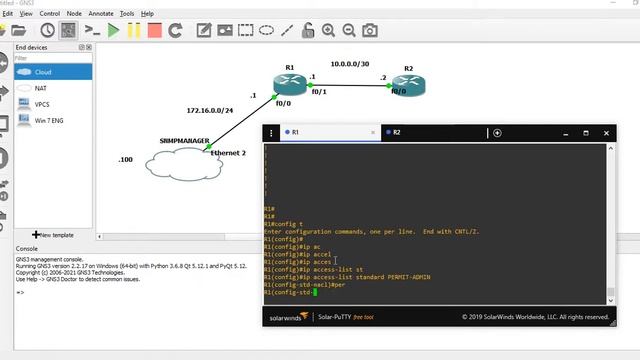The height and width of the screenshot is (360, 640).
Task: Select the R2 router node
Action: [x=409, y=86]
